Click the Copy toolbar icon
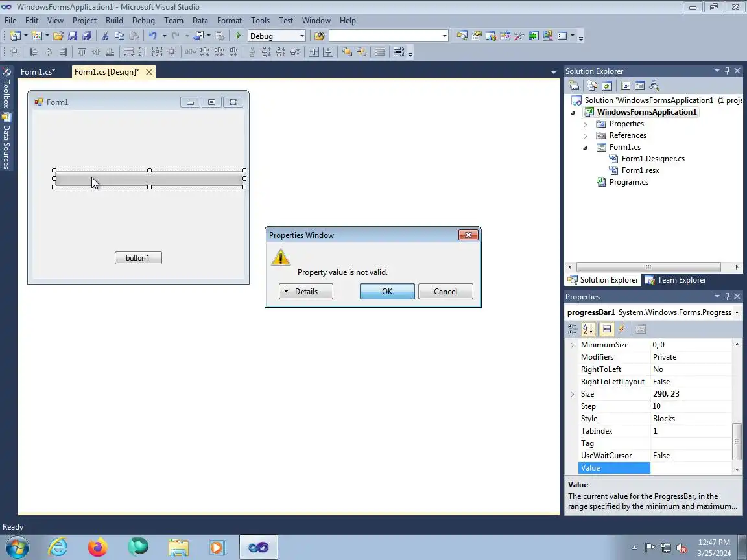 click(x=119, y=36)
